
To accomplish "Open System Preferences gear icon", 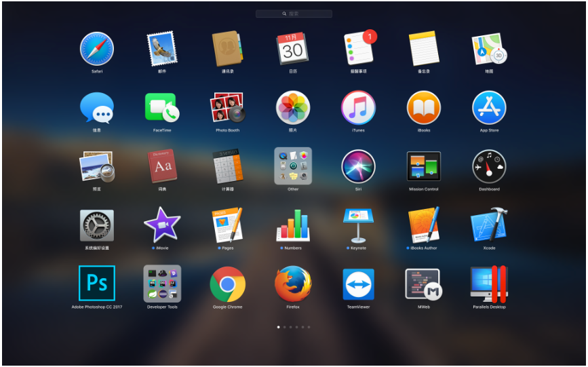I will click(97, 225).
